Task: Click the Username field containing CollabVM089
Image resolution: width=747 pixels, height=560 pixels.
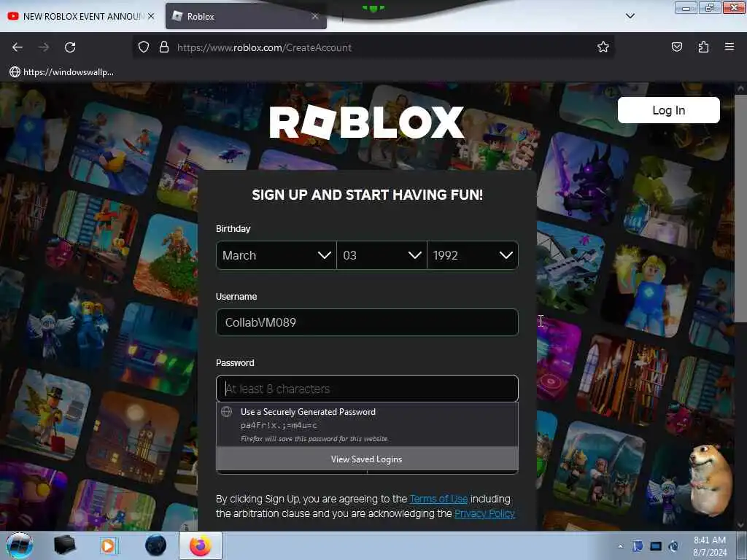Action: 367,322
